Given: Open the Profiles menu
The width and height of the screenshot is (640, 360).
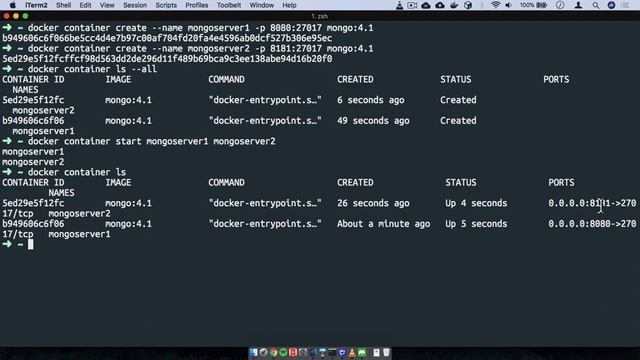Looking at the screenshot, I should pos(197,5).
